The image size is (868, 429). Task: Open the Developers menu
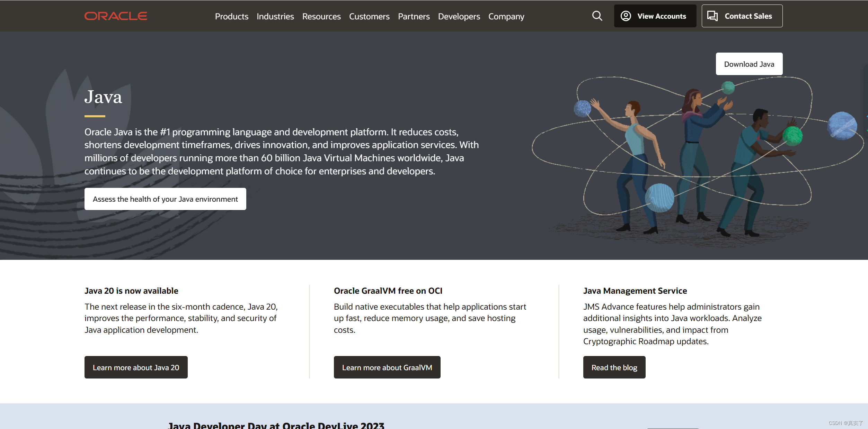[459, 16]
